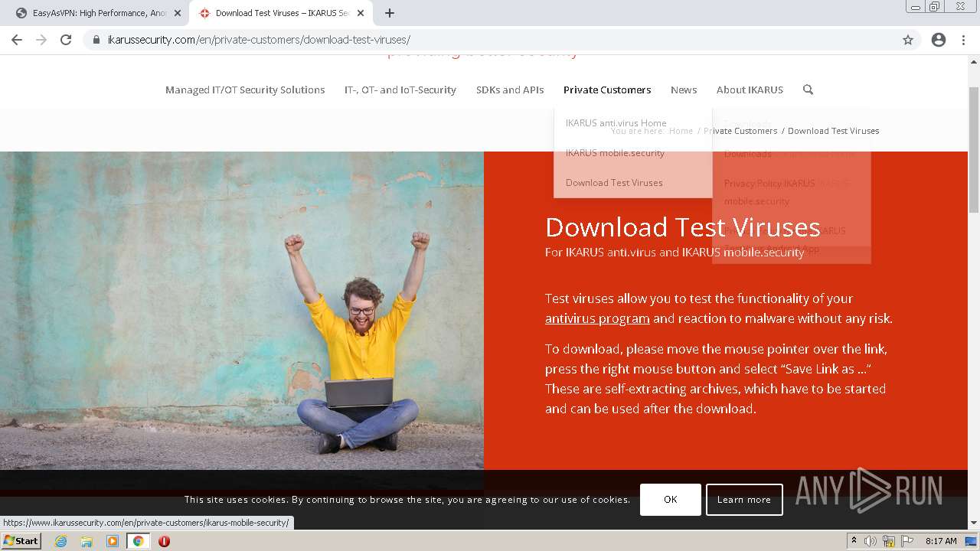
Task: Click the address bar URL
Action: click(x=259, y=40)
